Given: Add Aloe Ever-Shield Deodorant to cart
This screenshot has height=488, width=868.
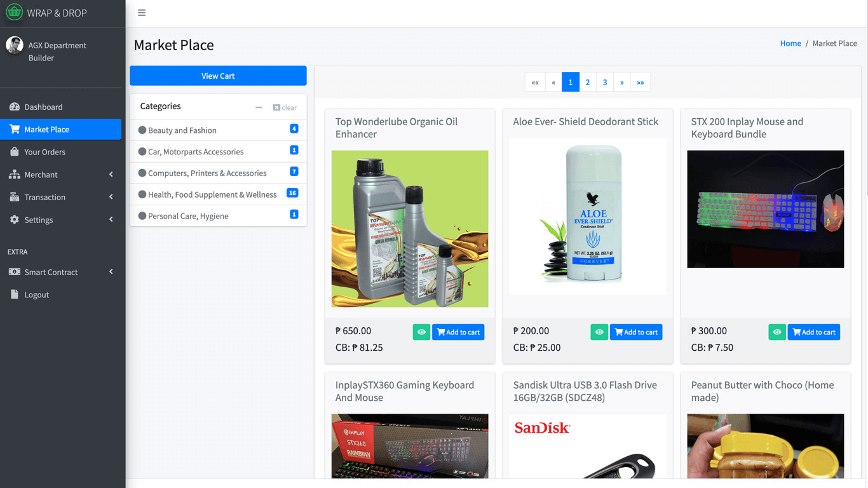Looking at the screenshot, I should click(635, 332).
